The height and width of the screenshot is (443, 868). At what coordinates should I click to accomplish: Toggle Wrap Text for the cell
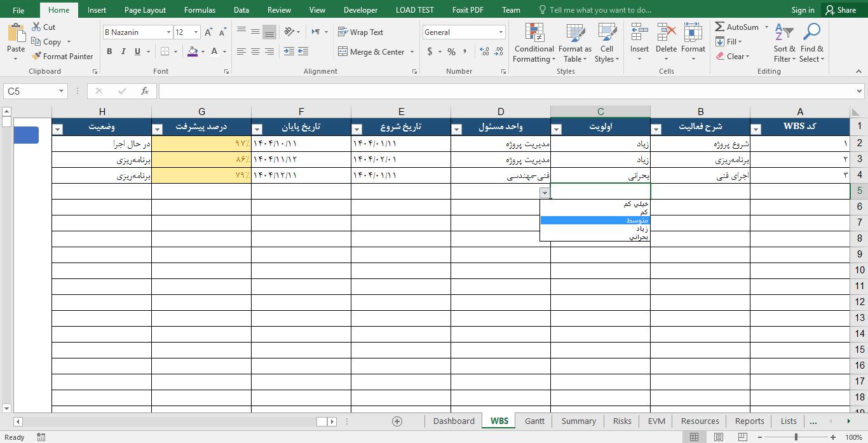click(360, 32)
